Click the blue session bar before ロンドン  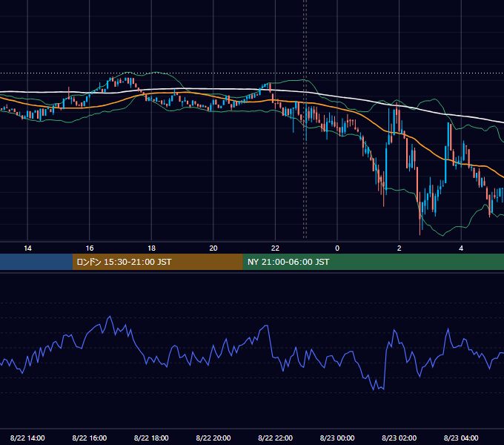click(x=36, y=262)
